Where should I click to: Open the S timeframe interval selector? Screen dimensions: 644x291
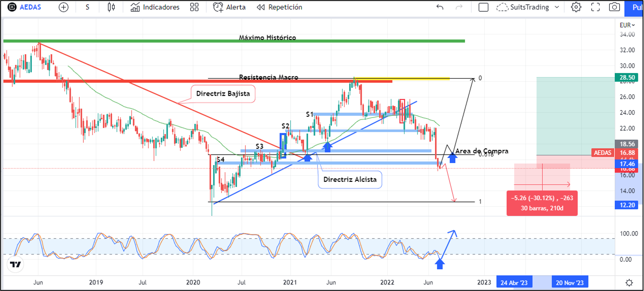(88, 7)
